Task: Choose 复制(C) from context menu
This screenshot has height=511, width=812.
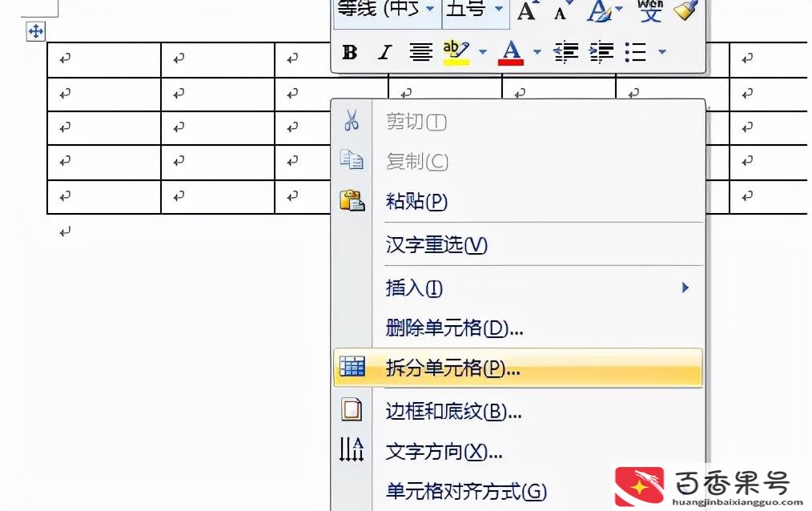Action: coord(518,161)
